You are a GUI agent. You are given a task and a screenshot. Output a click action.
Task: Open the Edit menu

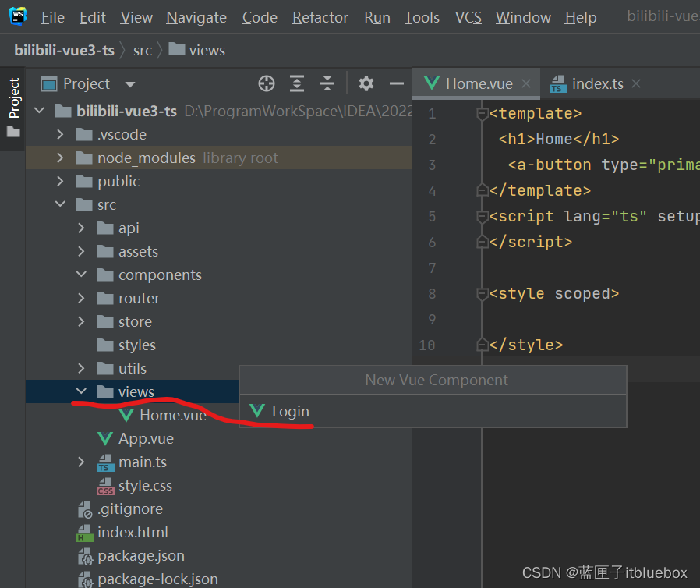(93, 17)
